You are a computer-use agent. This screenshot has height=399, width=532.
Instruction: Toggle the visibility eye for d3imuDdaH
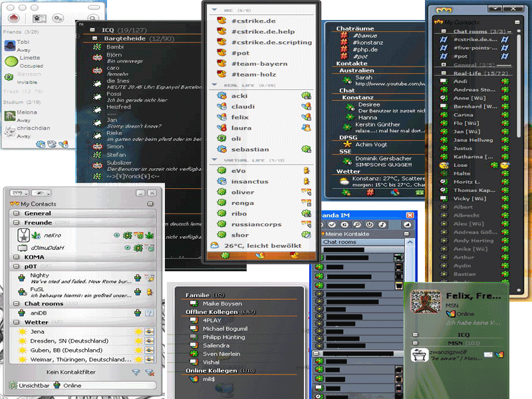pos(127,247)
